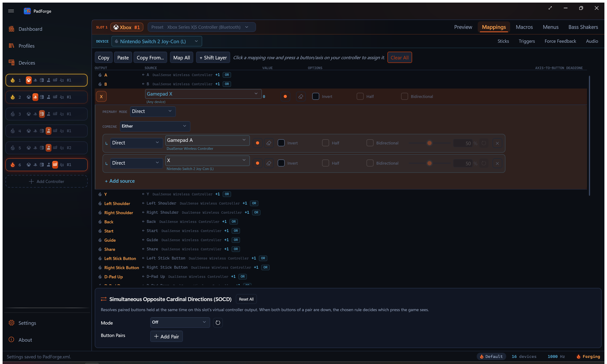Click the Add Pair button
The image size is (607, 364).
click(x=166, y=337)
